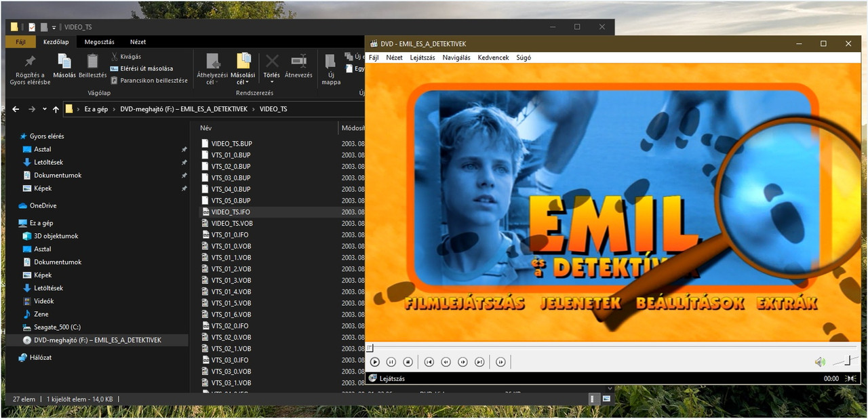This screenshot has height=419, width=868.
Task: Click Rögzítés a Gyors elérésbe pin icon
Action: 30,61
